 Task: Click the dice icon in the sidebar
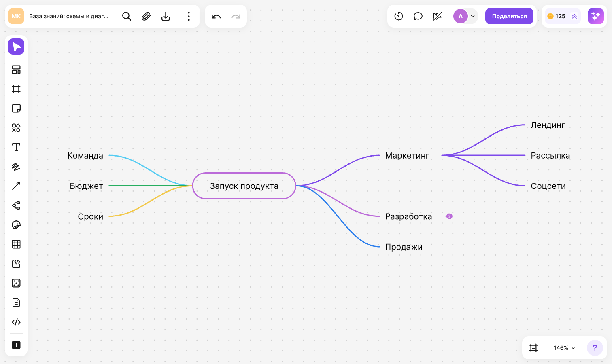[16, 283]
